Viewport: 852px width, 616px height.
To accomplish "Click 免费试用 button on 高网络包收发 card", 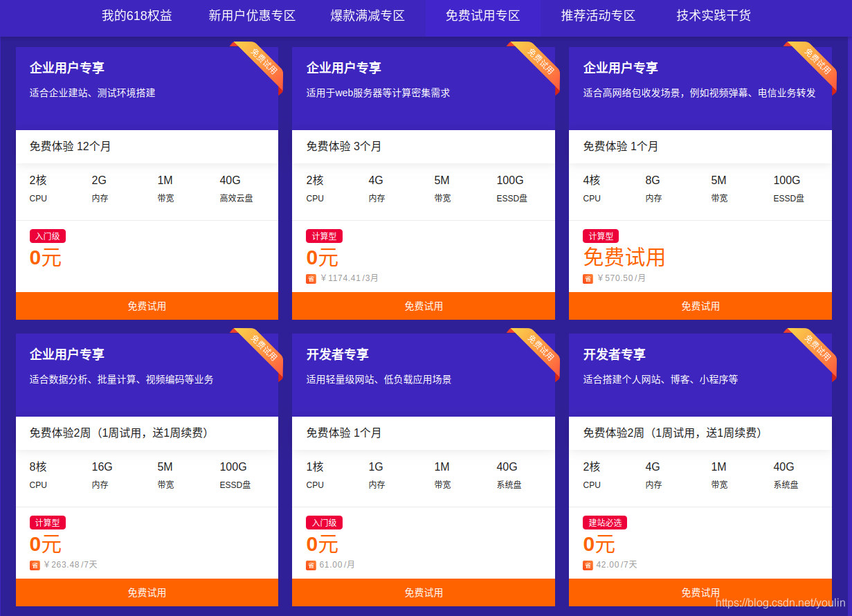I will [700, 306].
